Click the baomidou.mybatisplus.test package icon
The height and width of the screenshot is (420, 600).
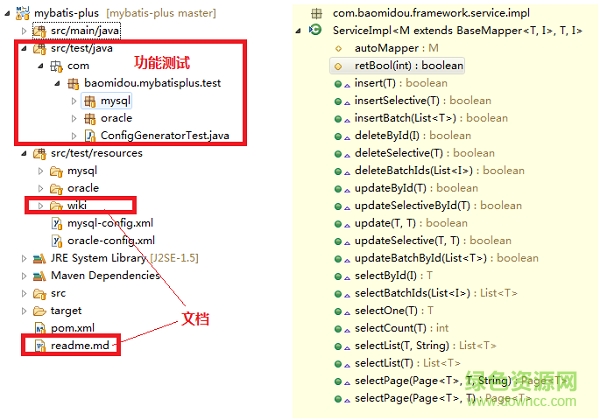coord(73,83)
